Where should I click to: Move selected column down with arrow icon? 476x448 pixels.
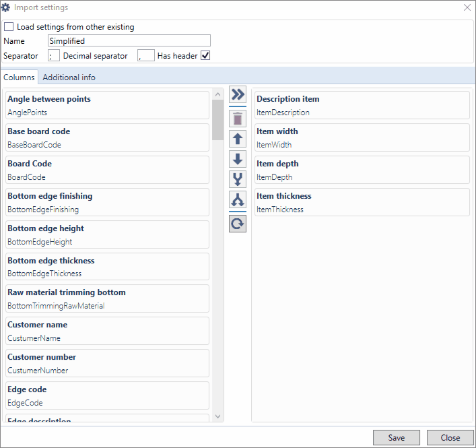pyautogui.click(x=238, y=160)
